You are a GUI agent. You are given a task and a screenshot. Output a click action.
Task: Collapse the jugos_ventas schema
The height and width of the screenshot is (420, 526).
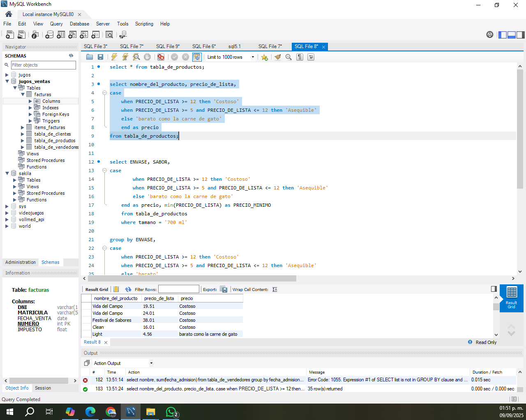pos(7,81)
